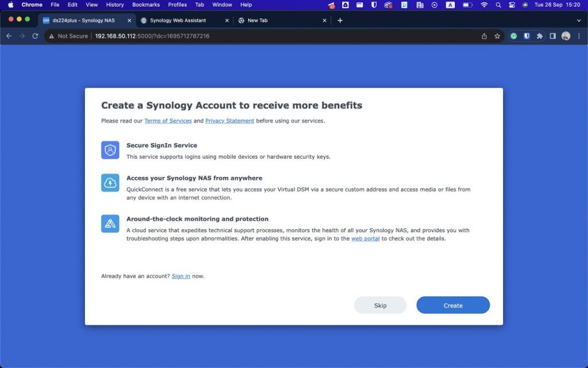Open the History menu

tap(115, 5)
